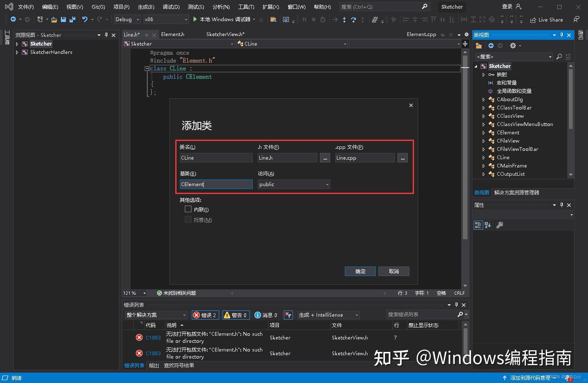Open the Class View settings gear icon

tap(513, 46)
